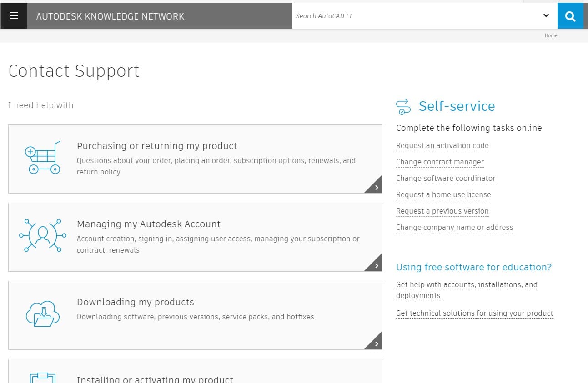Click the shopping cart icon for purchasing
The width and height of the screenshot is (588, 383).
pyautogui.click(x=43, y=157)
